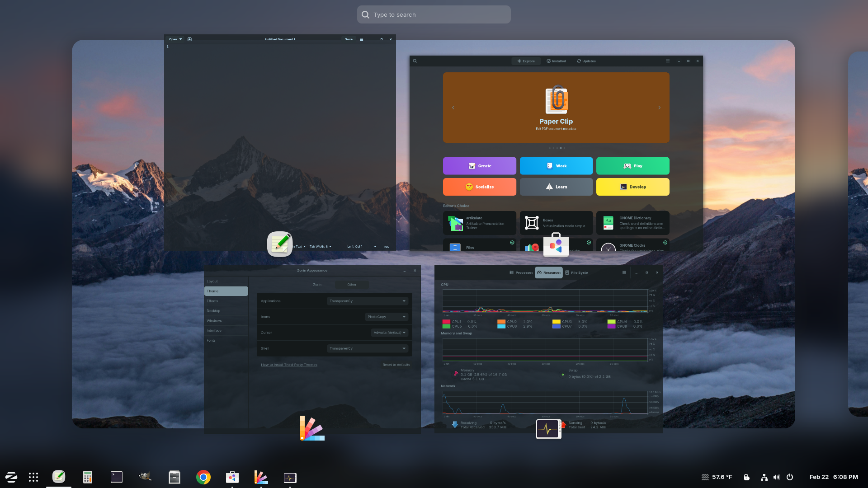Open the Icons theme dropdown
Viewport: 868px width, 488px height.
(x=387, y=317)
